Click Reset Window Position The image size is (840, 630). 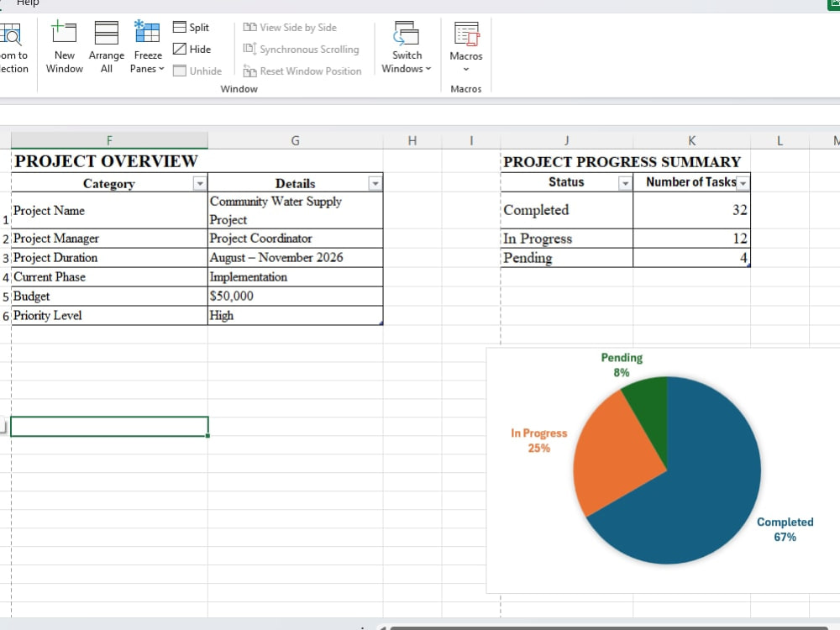[302, 71]
